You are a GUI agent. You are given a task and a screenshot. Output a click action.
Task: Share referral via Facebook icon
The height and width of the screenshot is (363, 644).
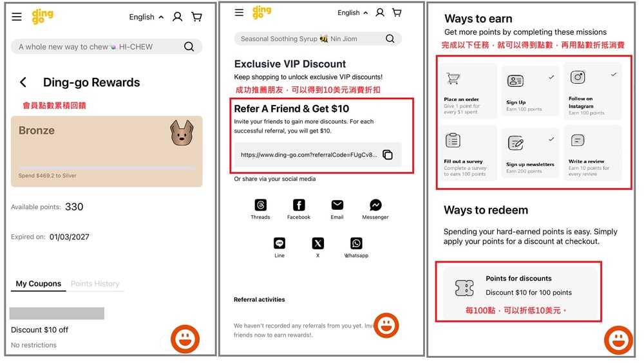pyautogui.click(x=299, y=205)
